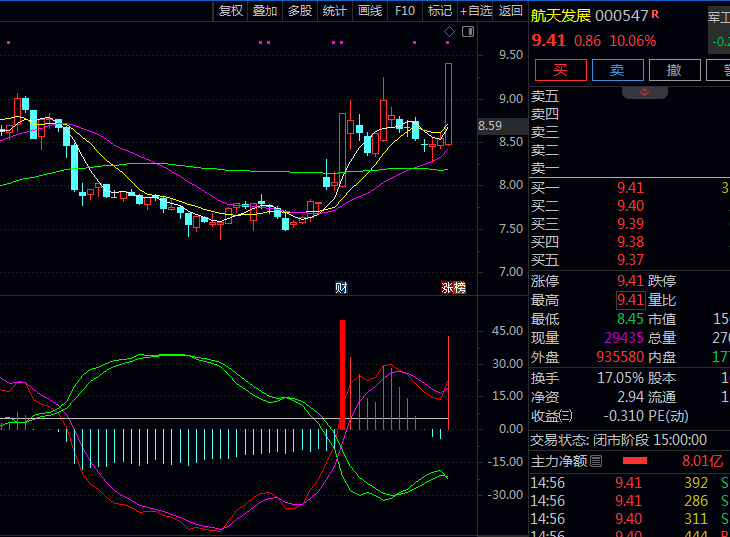
Task: Activate the 画线 draw line tool
Action: coord(370,11)
